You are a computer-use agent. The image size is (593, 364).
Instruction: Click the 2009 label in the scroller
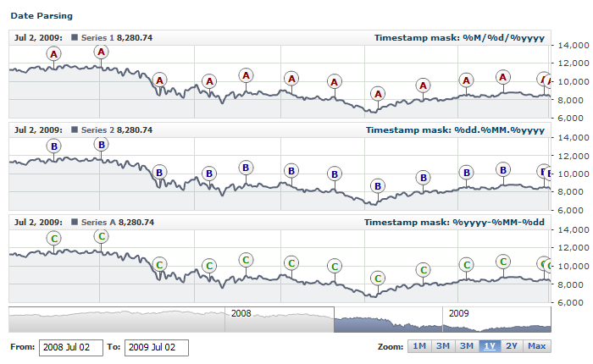pos(459,313)
